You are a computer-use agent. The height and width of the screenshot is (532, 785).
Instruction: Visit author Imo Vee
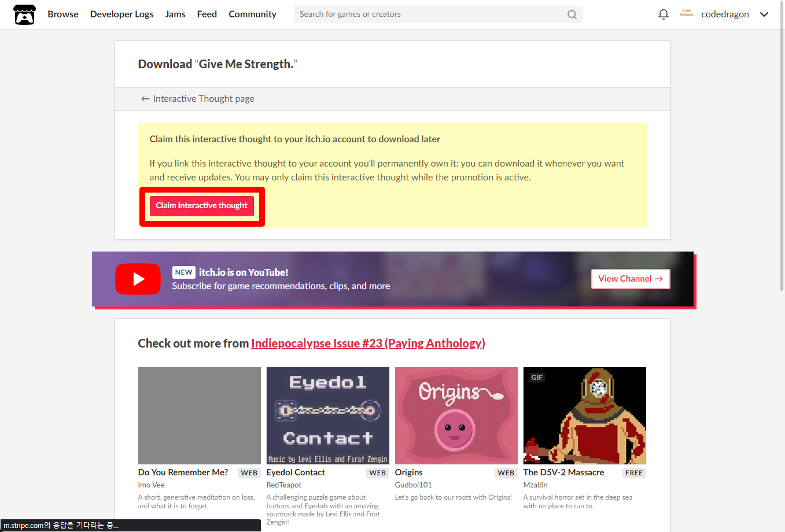pyautogui.click(x=152, y=485)
